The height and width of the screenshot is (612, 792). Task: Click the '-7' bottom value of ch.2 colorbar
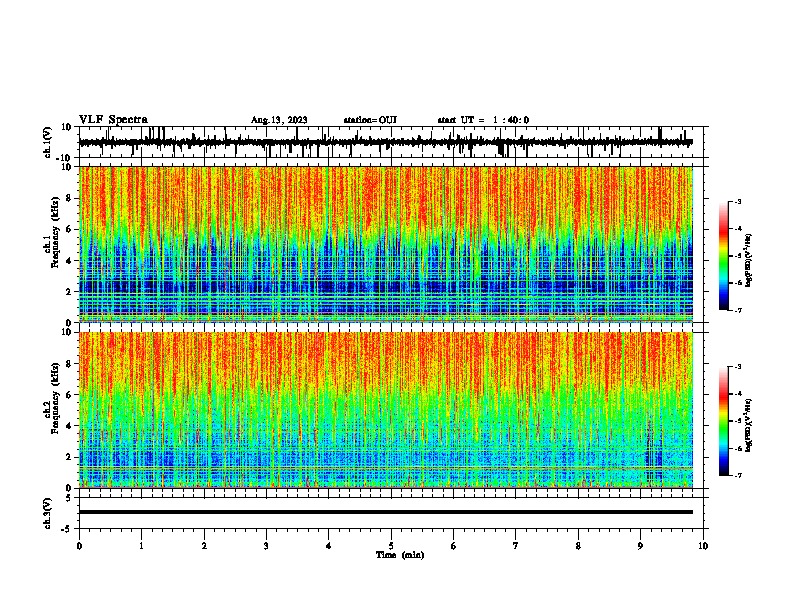click(737, 475)
